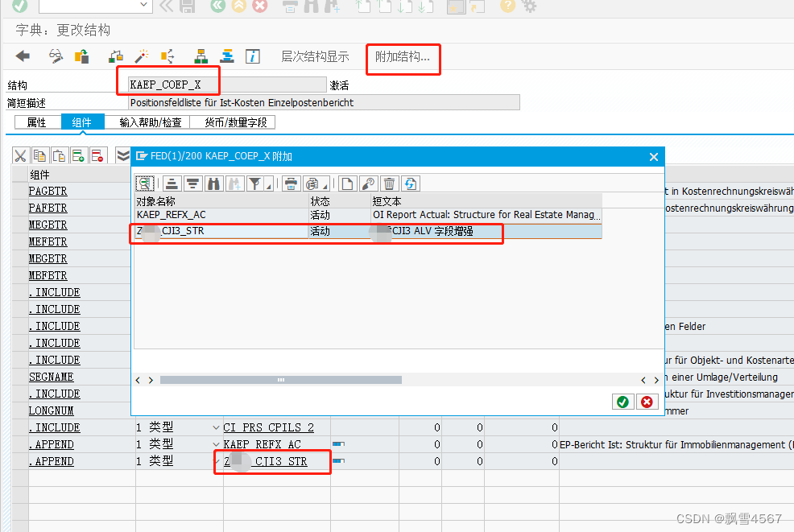Open the export dropdown arrow in the dialog

coord(325,187)
